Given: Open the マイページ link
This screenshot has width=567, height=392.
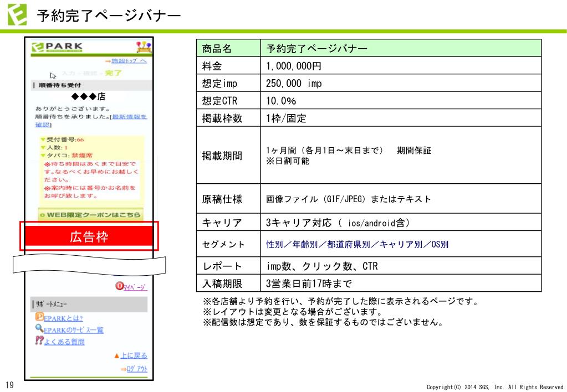Looking at the screenshot, I should tap(135, 287).
